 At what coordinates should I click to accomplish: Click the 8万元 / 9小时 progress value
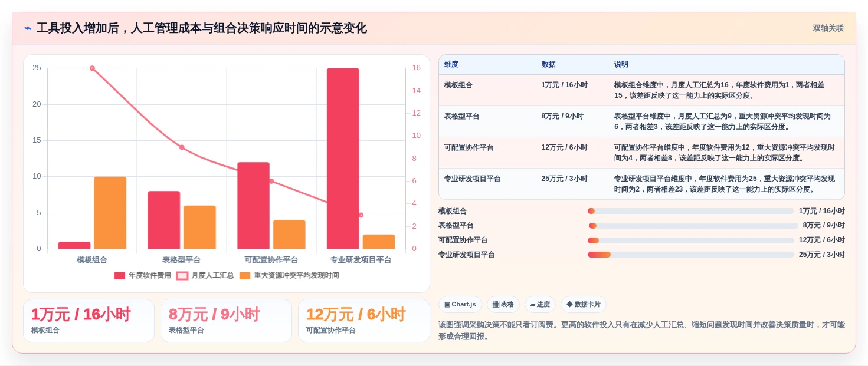click(x=824, y=226)
